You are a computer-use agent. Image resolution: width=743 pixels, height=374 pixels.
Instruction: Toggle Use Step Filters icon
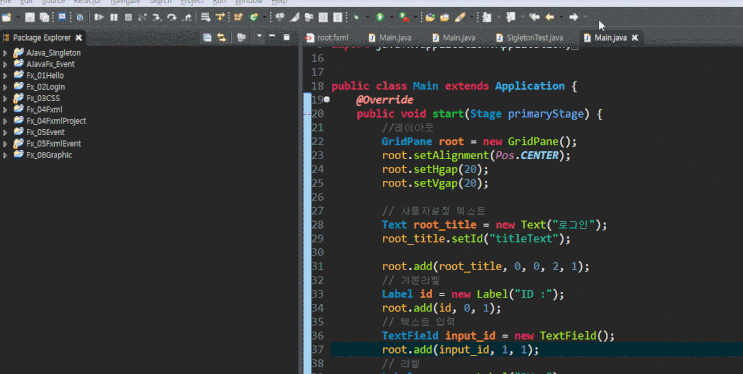click(219, 18)
